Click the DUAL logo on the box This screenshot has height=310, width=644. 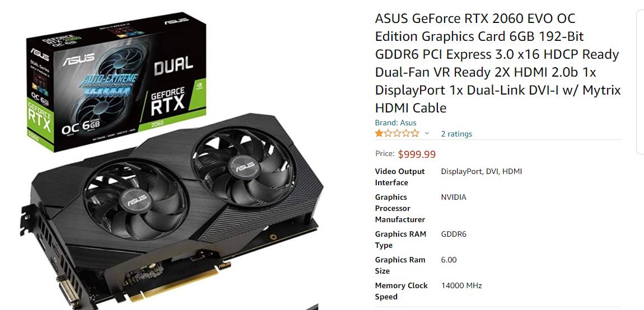click(x=174, y=65)
